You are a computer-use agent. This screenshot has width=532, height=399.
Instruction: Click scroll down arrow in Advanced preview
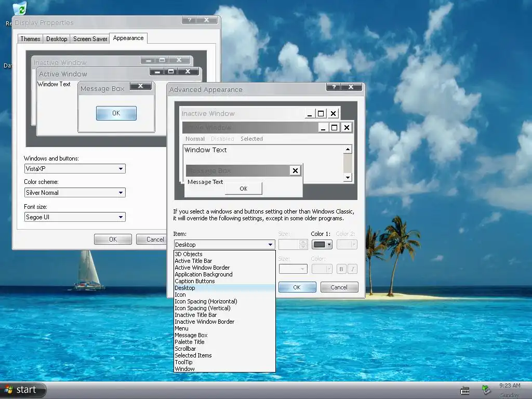coord(348,178)
